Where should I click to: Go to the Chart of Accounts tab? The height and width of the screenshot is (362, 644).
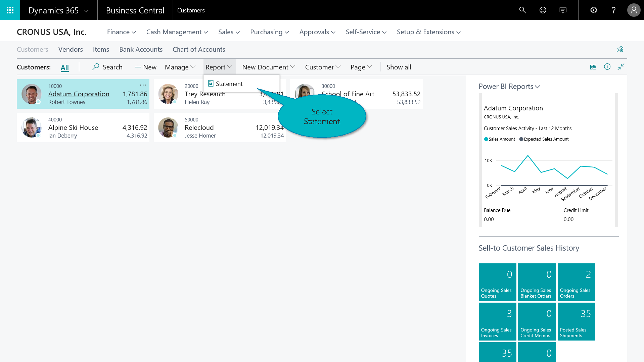(199, 49)
